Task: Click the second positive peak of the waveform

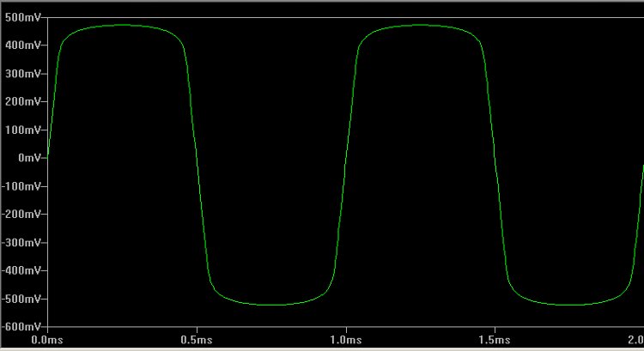Action: tap(419, 25)
